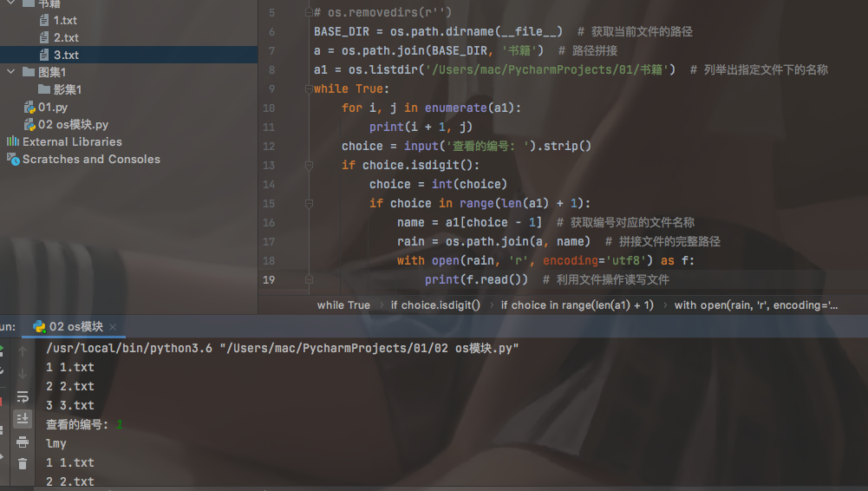Viewport: 868px width, 491px height.
Task: Click the 01.py Python file icon
Action: [29, 107]
